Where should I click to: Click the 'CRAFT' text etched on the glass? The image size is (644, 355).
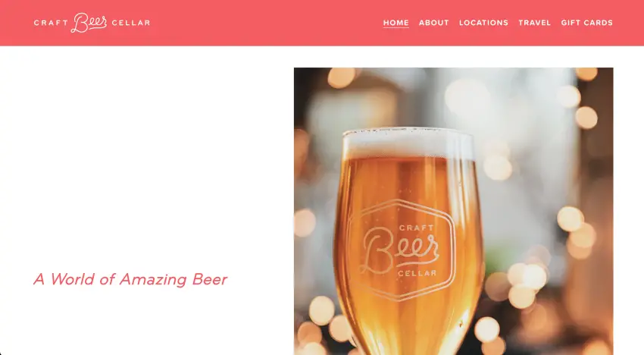(416, 228)
